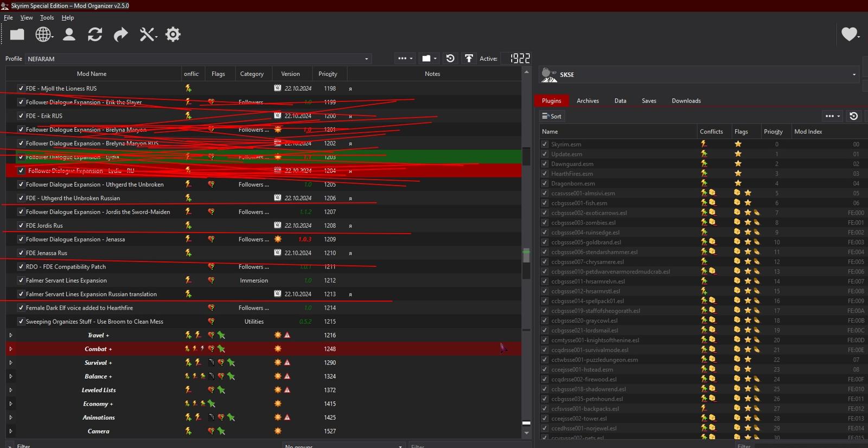Open the Help menu
Image resolution: width=868 pixels, height=448 pixels.
point(68,17)
